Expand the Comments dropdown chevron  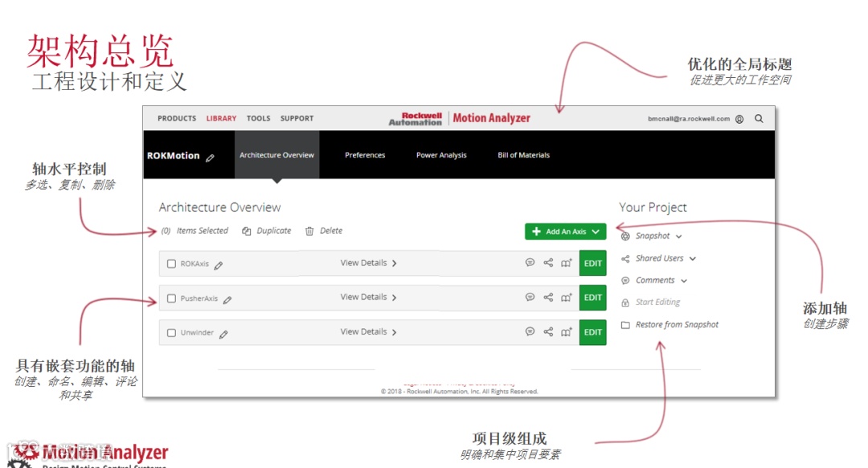click(x=684, y=281)
